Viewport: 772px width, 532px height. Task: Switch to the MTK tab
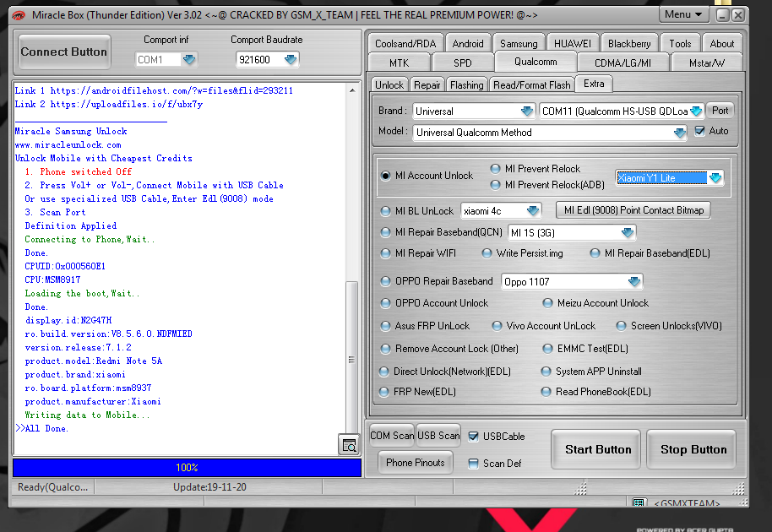[399, 63]
